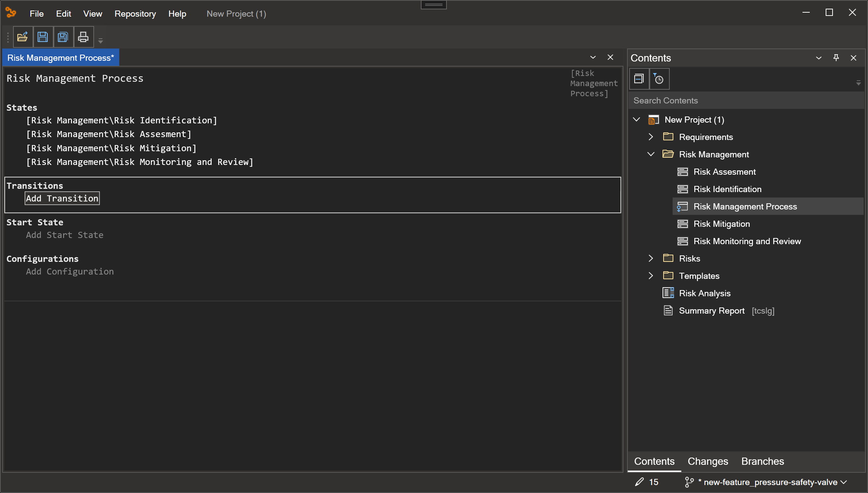This screenshot has width=868, height=493.
Task: Select the Contents tree view icon
Action: point(639,78)
